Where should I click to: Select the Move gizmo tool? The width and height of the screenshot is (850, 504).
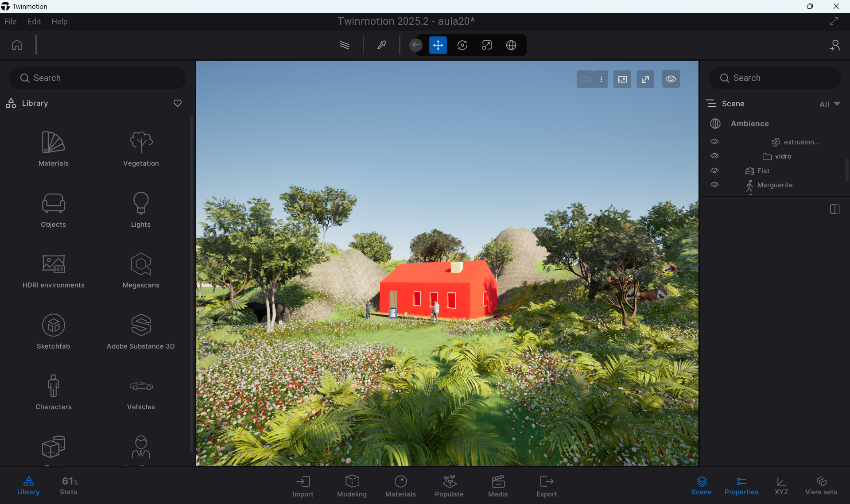438,45
